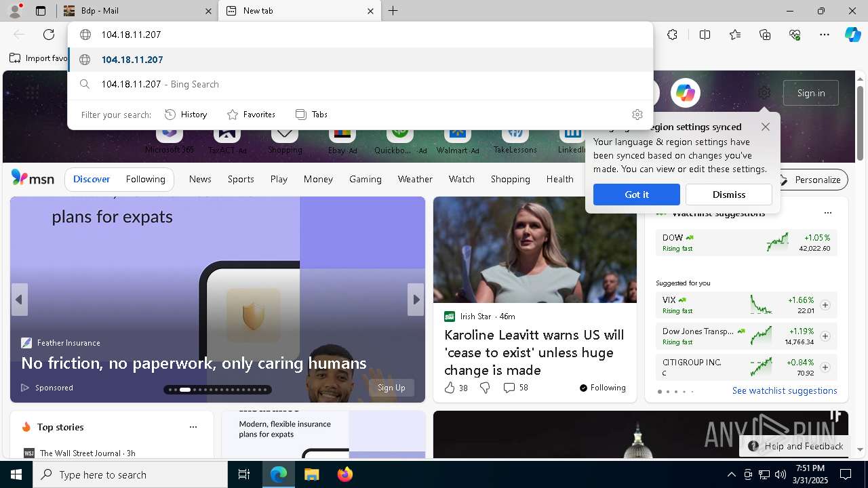This screenshot has height=488, width=868.
Task: Filter search by Favorites
Action: [x=251, y=115]
